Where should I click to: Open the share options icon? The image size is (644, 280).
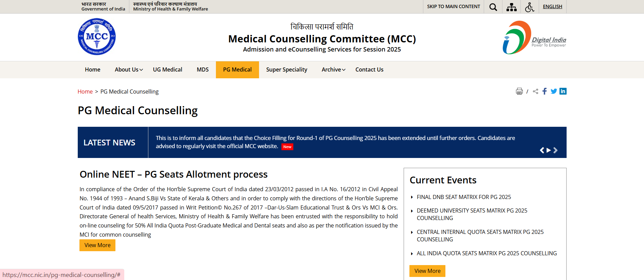pos(535,91)
